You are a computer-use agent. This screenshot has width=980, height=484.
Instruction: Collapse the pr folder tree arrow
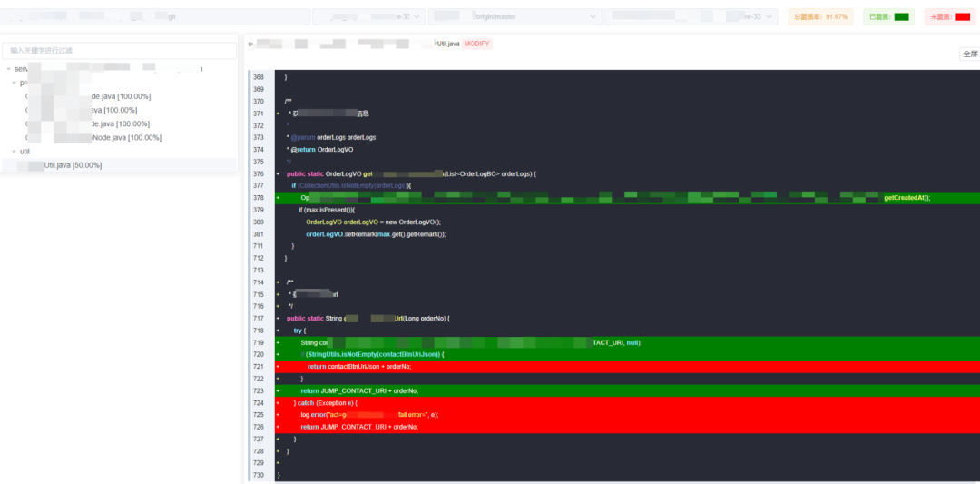[14, 83]
